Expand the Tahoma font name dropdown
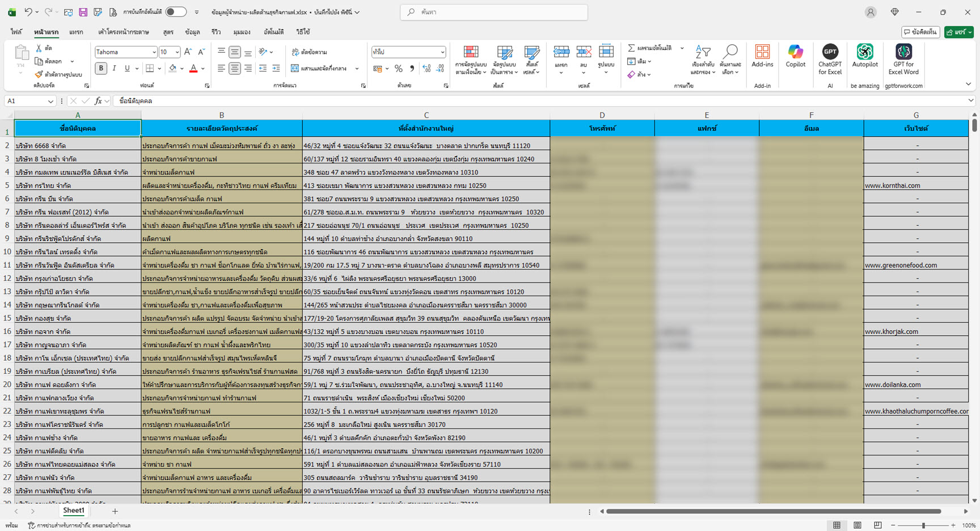The height and width of the screenshot is (531, 980). click(x=154, y=52)
